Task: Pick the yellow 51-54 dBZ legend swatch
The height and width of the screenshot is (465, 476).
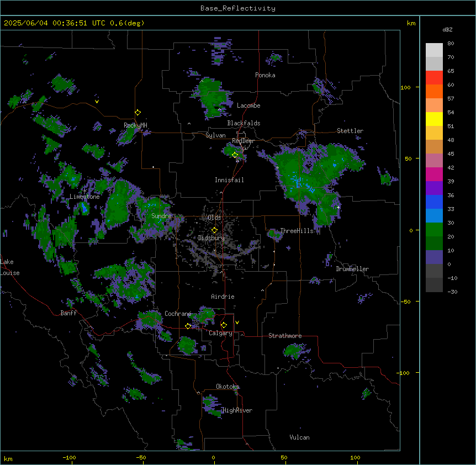Action: click(x=434, y=119)
